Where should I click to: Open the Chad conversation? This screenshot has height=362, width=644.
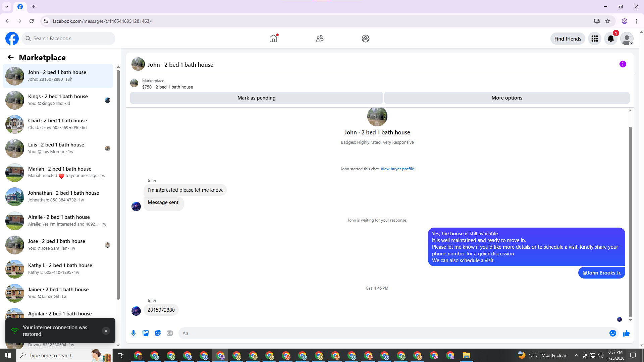[58, 124]
